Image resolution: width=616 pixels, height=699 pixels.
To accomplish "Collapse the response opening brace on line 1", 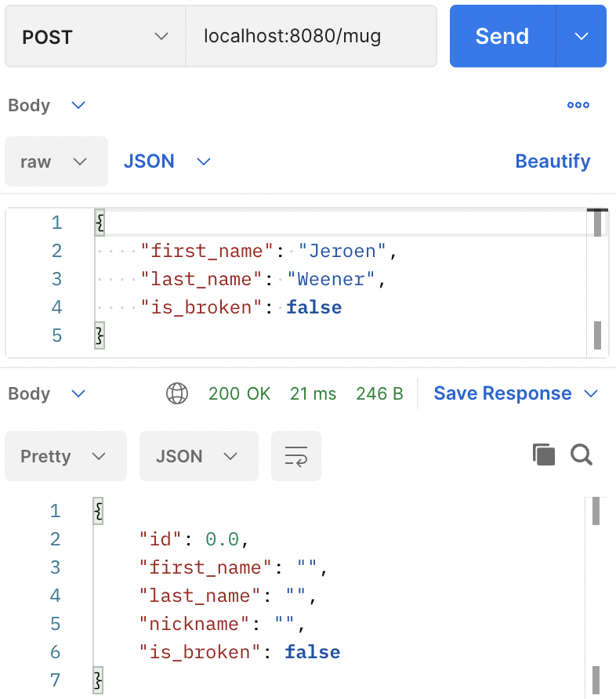I will click(x=99, y=512).
